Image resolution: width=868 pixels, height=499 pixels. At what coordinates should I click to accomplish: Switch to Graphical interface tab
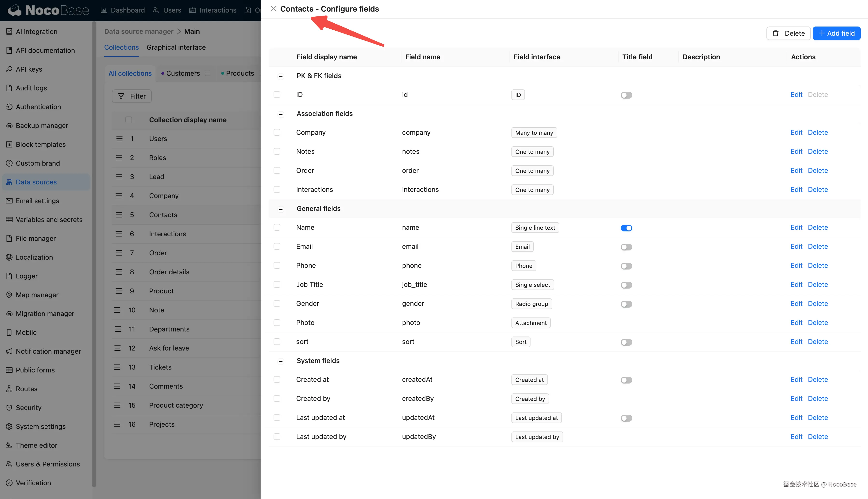pos(176,47)
